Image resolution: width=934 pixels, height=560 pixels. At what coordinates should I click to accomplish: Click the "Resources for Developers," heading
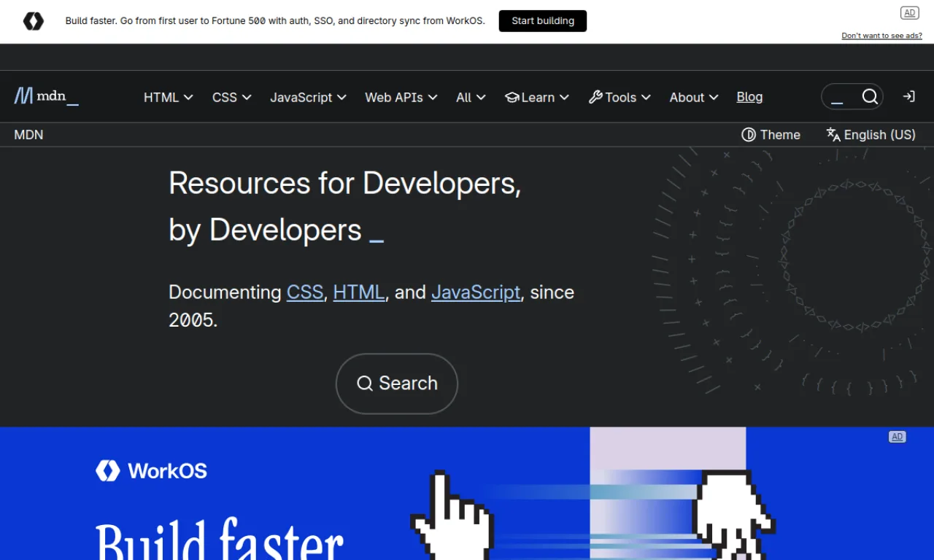pos(345,183)
